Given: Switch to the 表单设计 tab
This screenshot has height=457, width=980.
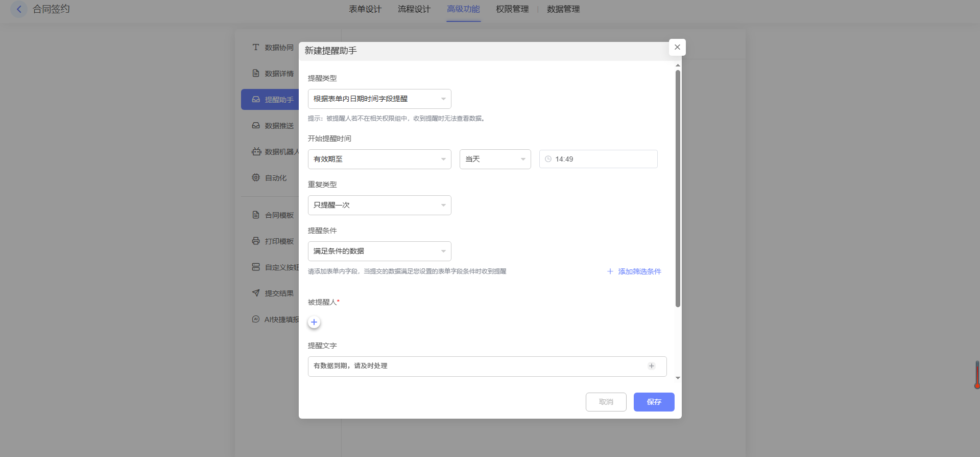Looking at the screenshot, I should tap(365, 9).
